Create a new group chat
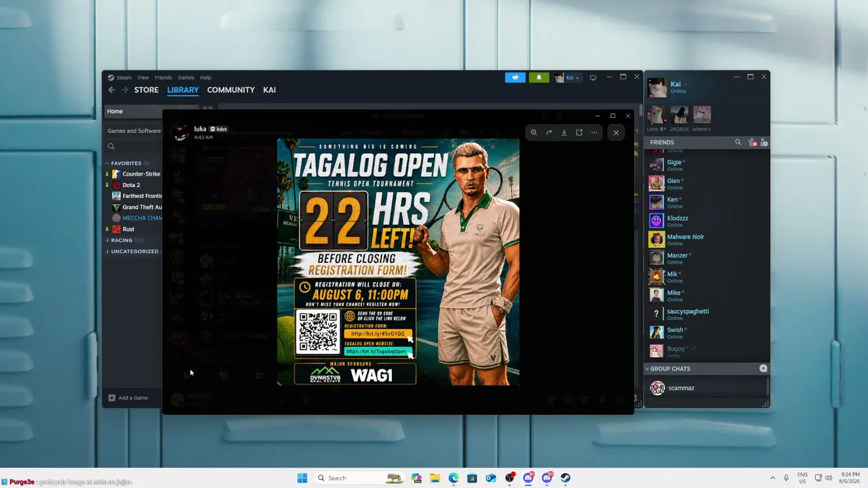Screen dimensions: 868x488 coord(764,369)
